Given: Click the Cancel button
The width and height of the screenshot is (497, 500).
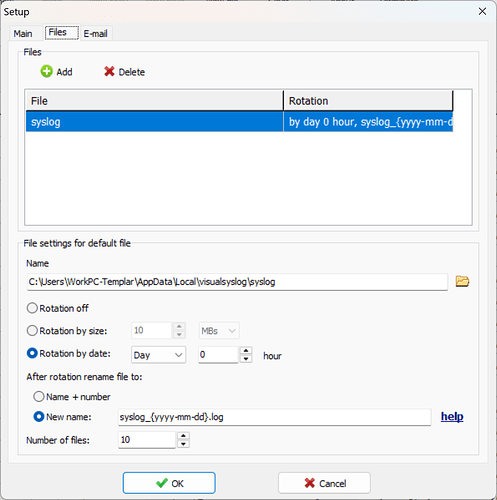Looking at the screenshot, I should [x=324, y=483].
